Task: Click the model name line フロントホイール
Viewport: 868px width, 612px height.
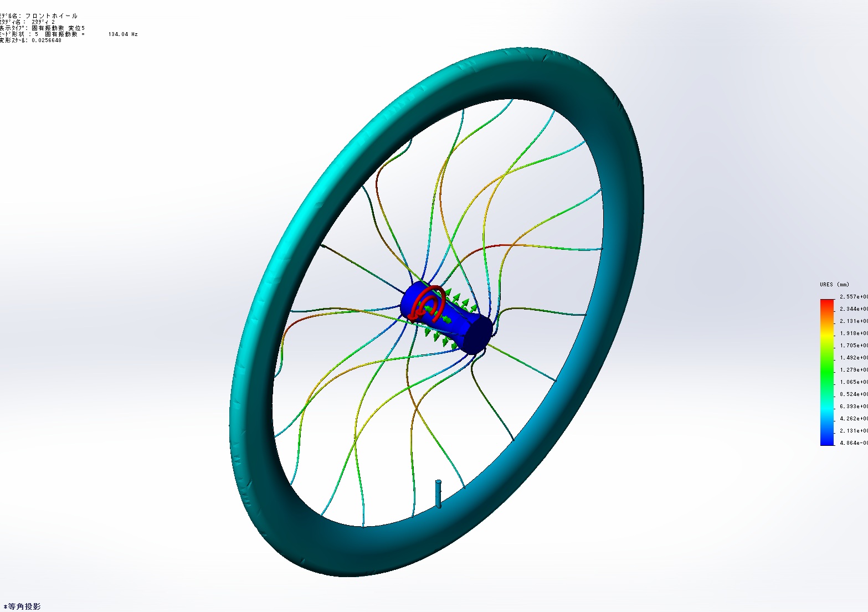Action: coord(39,16)
